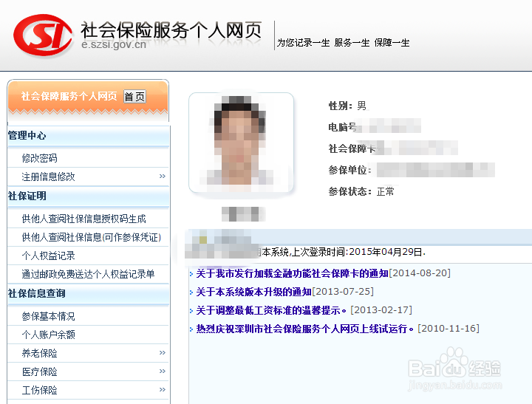Click the 参保状态: 正常 text

[361, 191]
